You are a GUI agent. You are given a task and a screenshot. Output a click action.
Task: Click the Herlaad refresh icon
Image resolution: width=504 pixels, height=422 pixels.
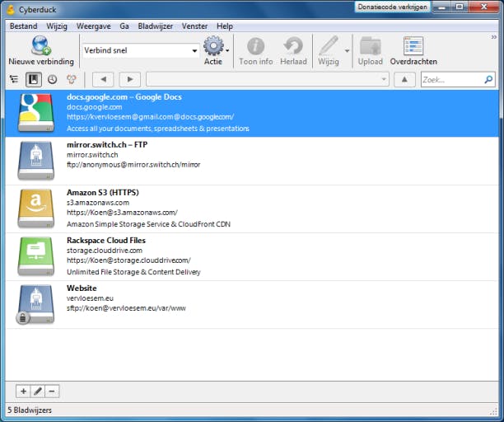[x=293, y=45]
